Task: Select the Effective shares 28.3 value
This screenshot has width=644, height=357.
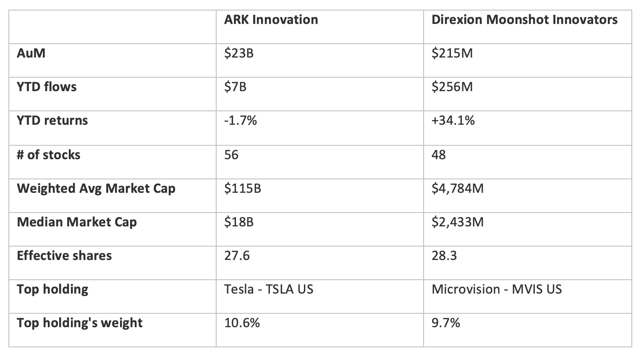Action: tap(444, 256)
